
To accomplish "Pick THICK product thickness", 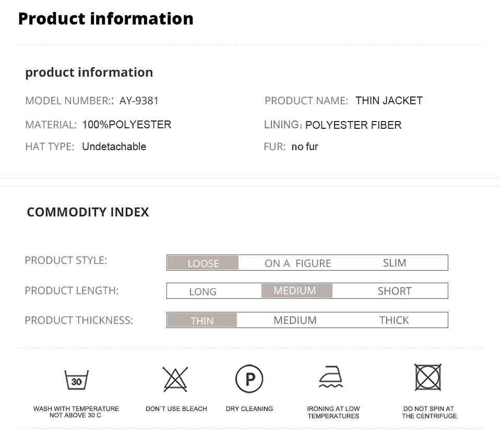I will click(394, 320).
